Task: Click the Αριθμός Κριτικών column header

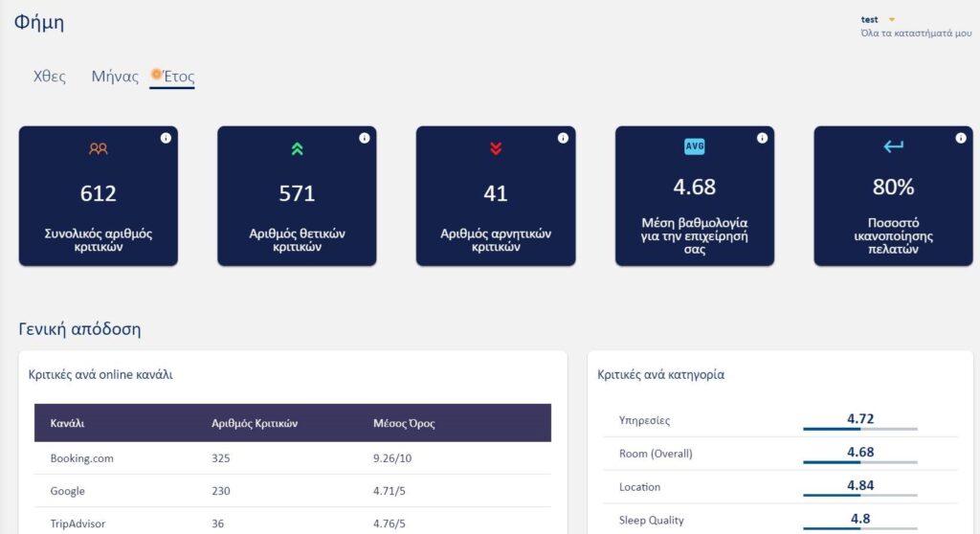Action: tap(255, 423)
